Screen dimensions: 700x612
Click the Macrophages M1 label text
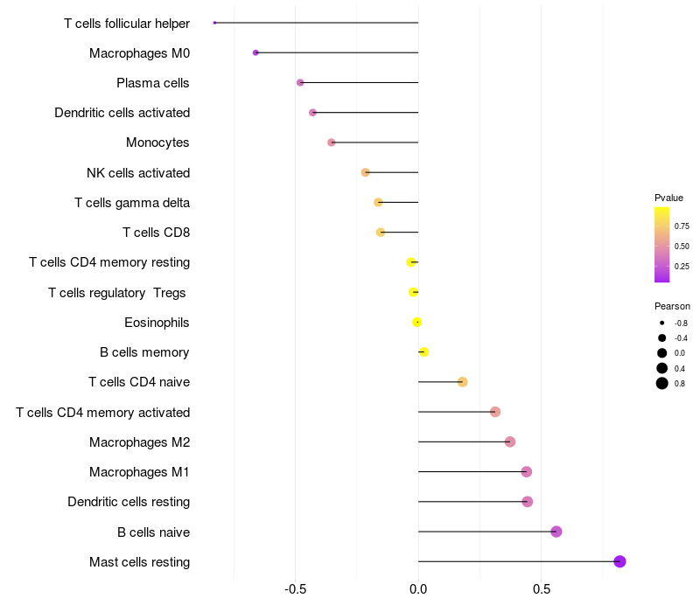click(x=139, y=472)
